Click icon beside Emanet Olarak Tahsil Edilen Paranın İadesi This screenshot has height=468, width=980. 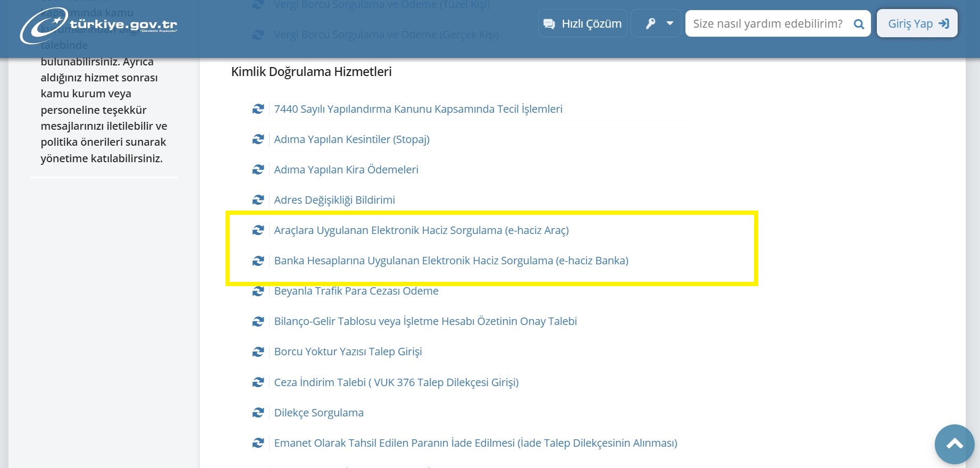(258, 443)
